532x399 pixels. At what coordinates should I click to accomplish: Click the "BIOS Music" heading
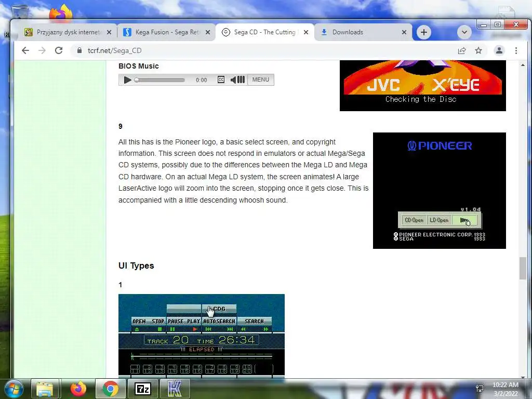pos(138,66)
